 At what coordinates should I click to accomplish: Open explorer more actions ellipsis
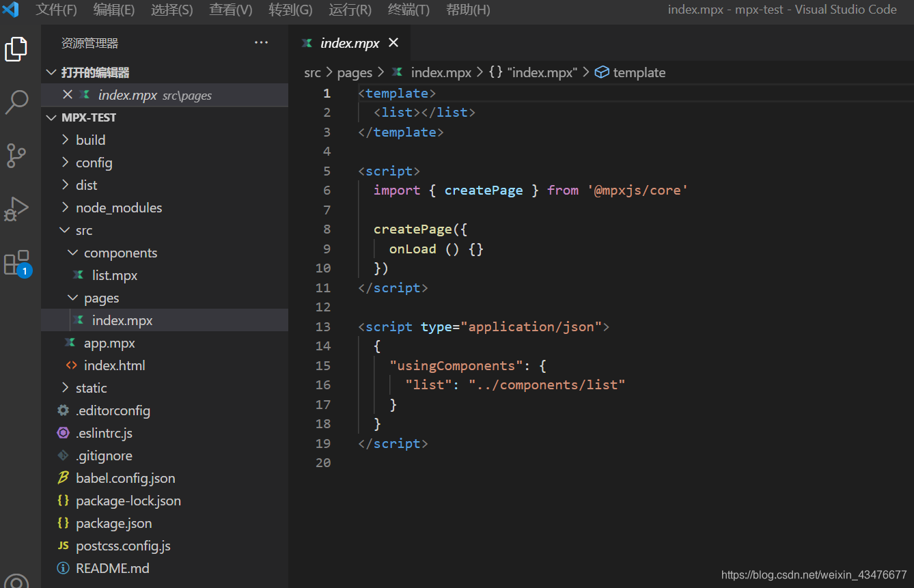coord(261,42)
